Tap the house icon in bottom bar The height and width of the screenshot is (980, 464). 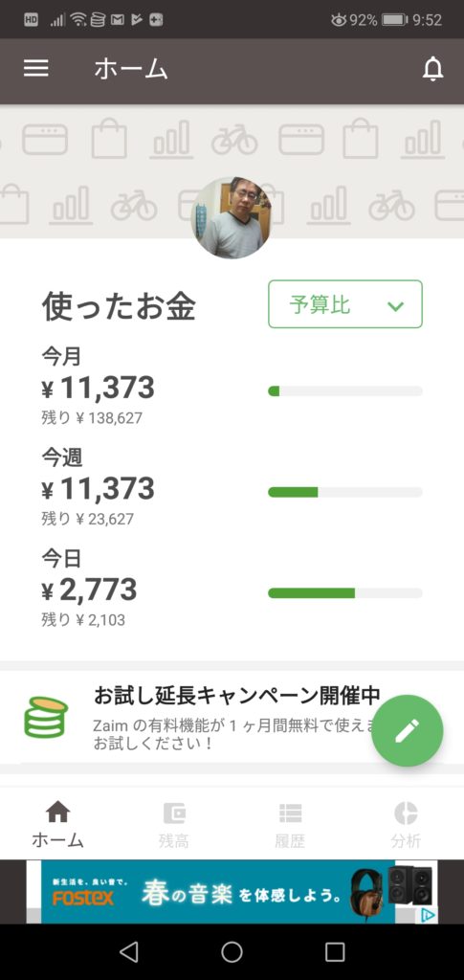point(58,812)
